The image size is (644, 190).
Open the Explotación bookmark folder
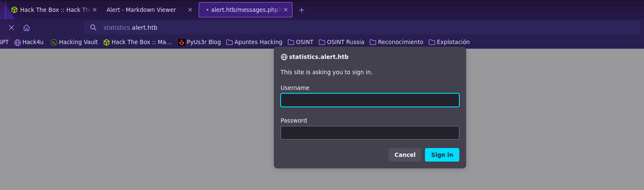449,42
